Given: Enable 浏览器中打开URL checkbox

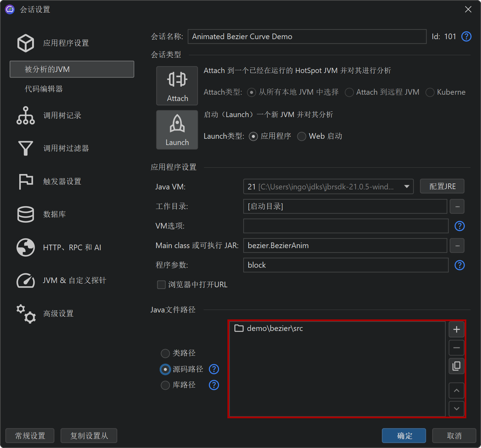Looking at the screenshot, I should (161, 285).
